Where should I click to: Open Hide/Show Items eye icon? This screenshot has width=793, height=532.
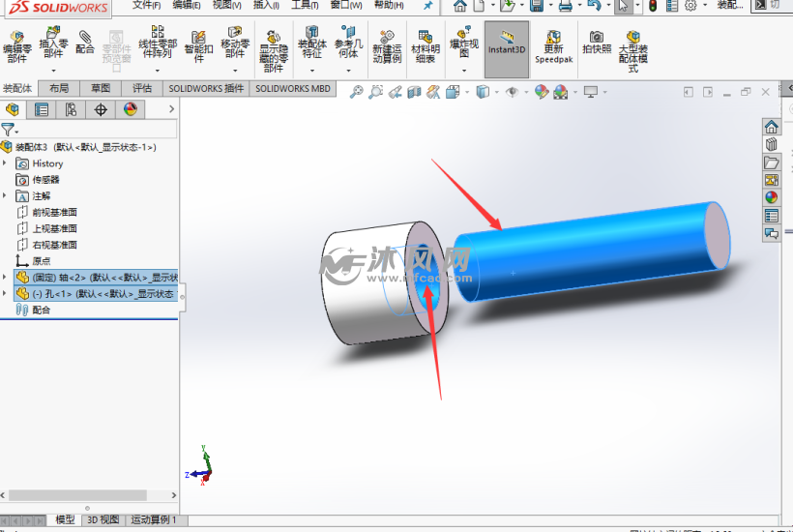[513, 92]
